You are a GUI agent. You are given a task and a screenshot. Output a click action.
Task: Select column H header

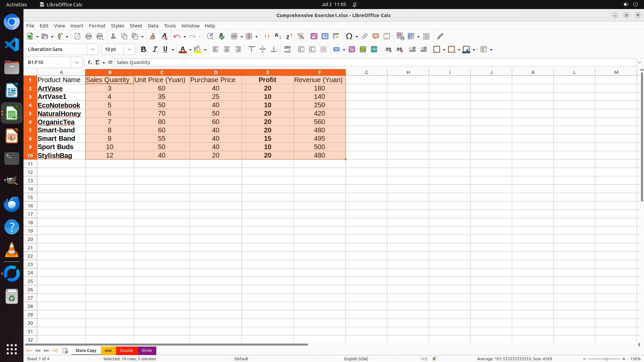pyautogui.click(x=408, y=72)
